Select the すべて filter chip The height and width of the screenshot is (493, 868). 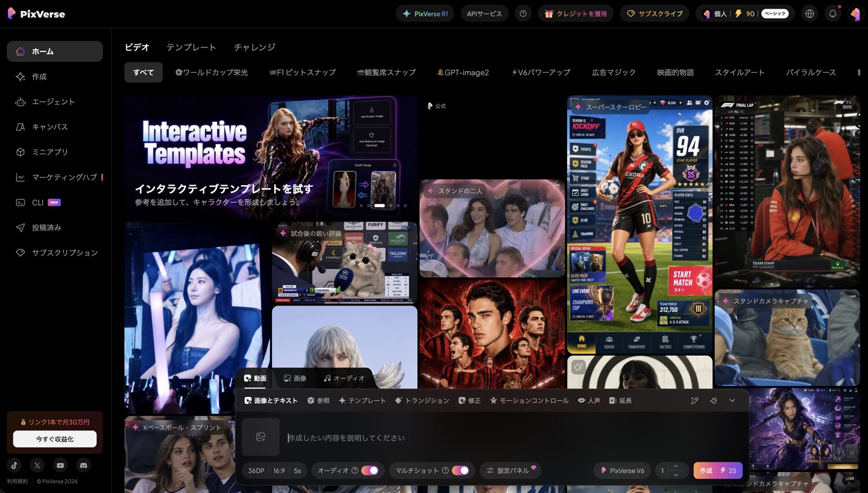pyautogui.click(x=144, y=72)
